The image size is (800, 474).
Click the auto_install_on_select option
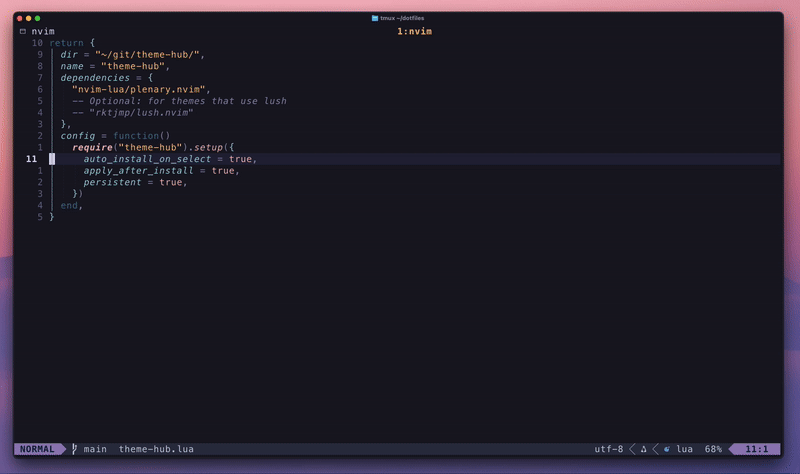147,159
